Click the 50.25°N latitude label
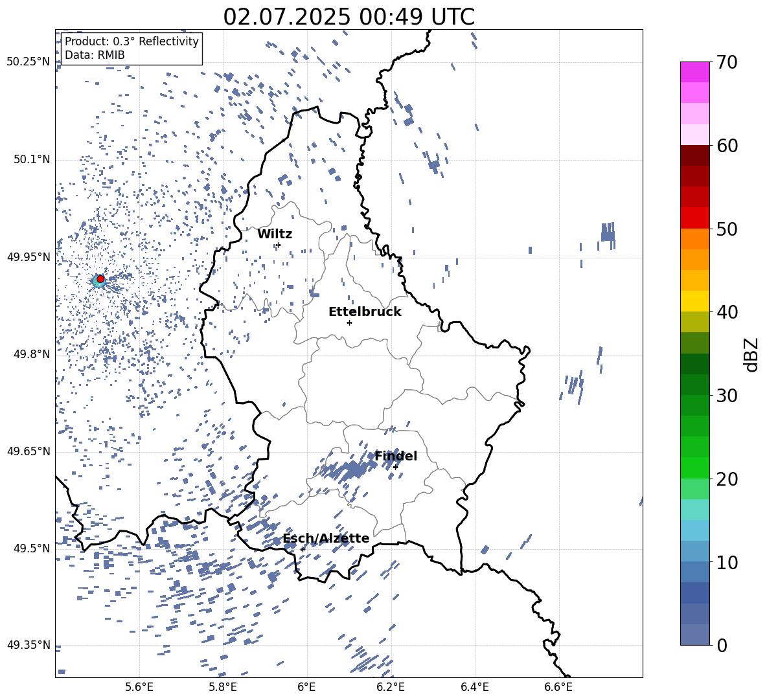Viewport: 767px width, 700px height. pyautogui.click(x=29, y=62)
